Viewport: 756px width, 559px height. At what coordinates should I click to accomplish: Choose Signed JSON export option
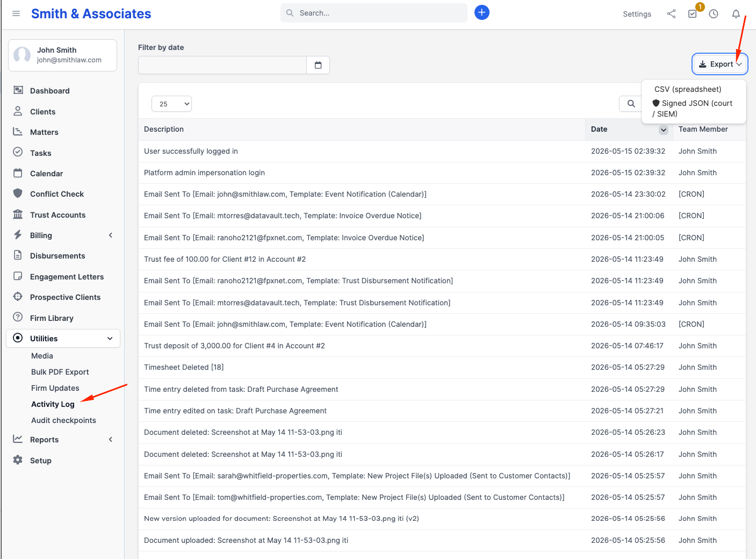(692, 109)
